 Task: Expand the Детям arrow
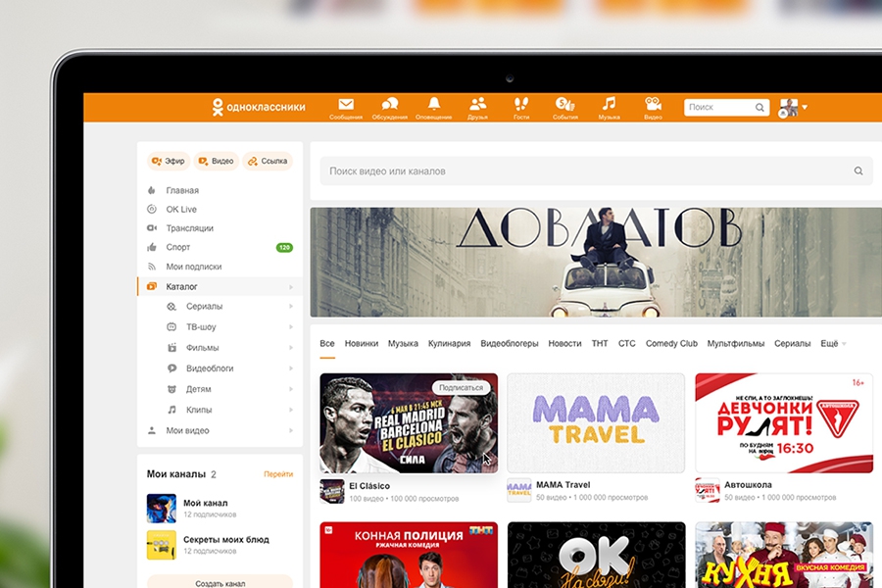click(291, 389)
